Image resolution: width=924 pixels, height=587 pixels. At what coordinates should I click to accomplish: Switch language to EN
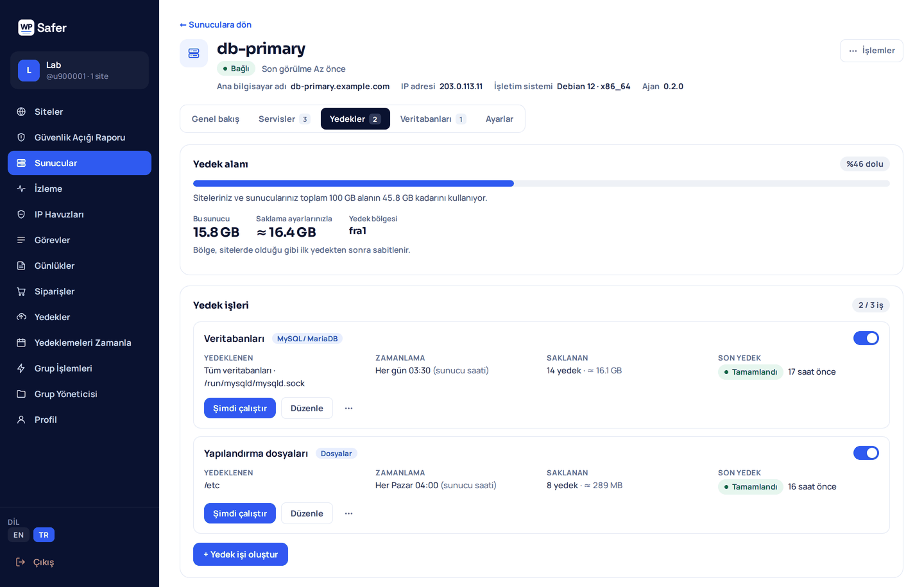(19, 535)
